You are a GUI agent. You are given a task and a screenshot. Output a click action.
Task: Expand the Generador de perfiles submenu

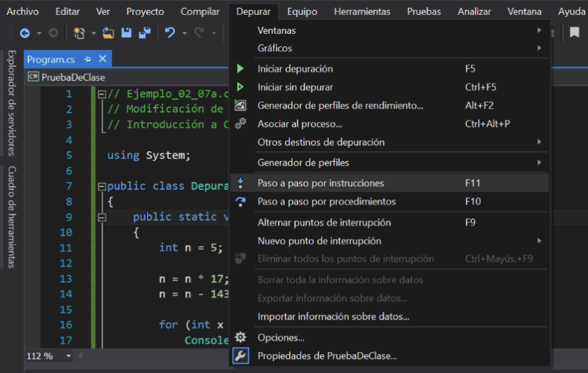(539, 162)
